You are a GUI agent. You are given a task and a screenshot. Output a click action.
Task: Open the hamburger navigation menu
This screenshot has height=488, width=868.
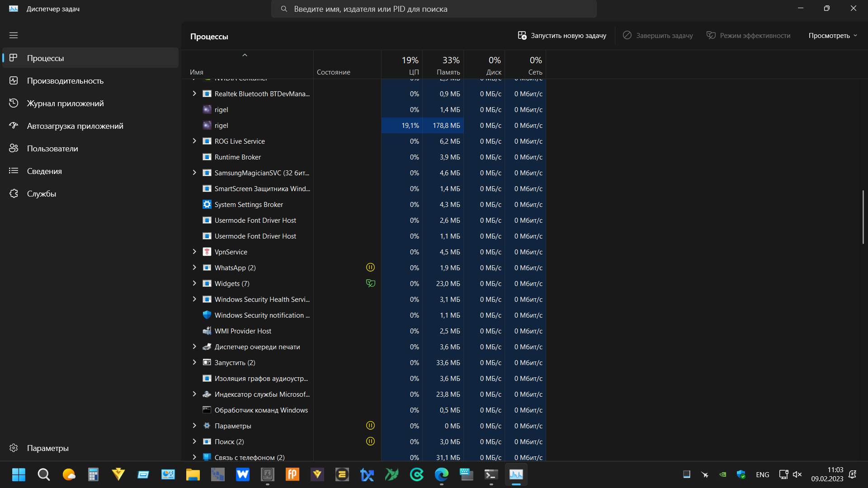pos(14,35)
